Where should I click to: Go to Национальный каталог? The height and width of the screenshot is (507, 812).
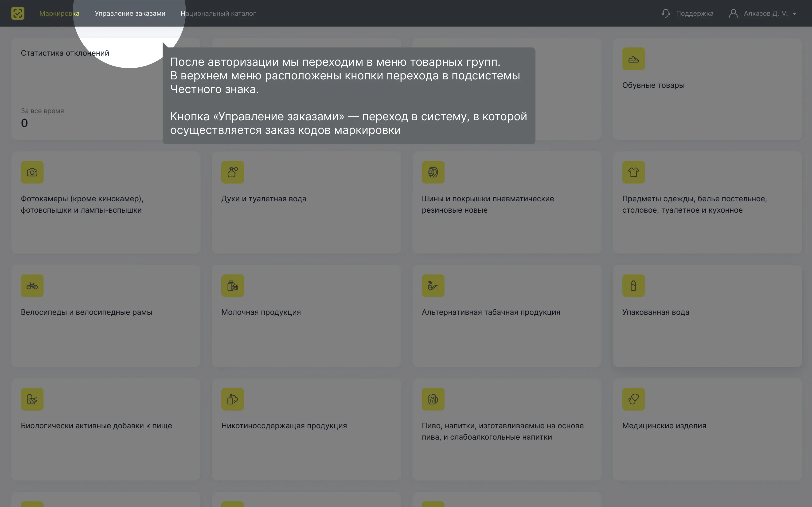click(218, 13)
